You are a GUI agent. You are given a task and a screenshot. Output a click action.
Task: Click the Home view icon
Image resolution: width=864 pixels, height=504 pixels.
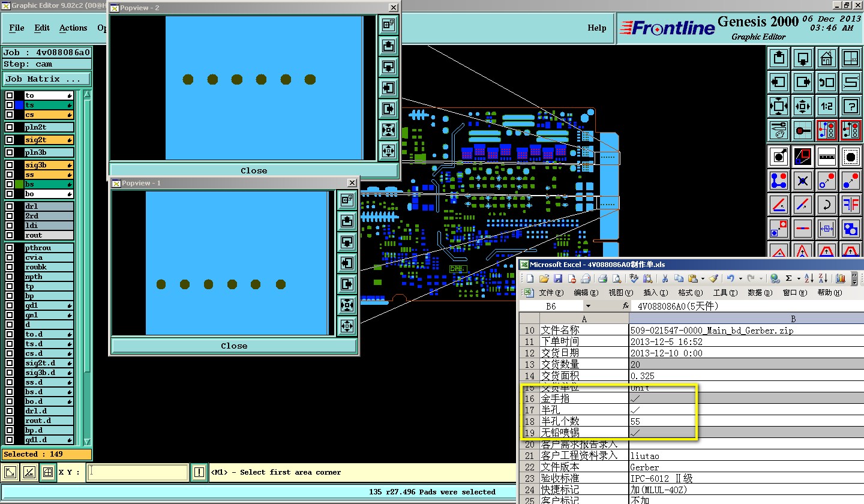pyautogui.click(x=826, y=59)
